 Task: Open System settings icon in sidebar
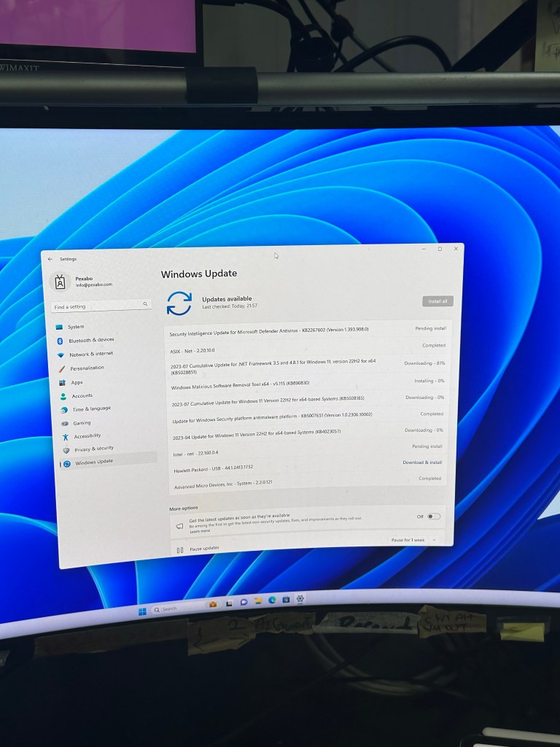pyautogui.click(x=59, y=328)
